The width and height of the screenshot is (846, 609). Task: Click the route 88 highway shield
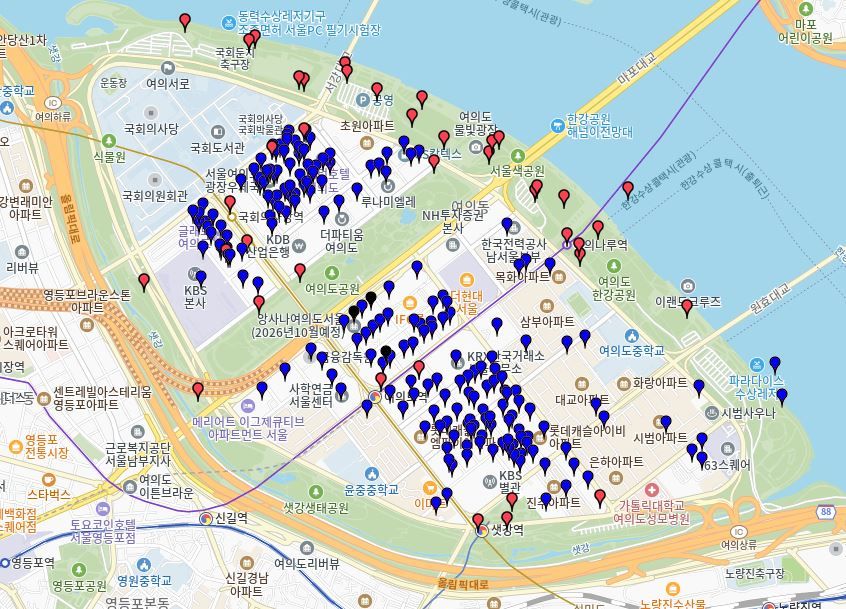coord(824,512)
